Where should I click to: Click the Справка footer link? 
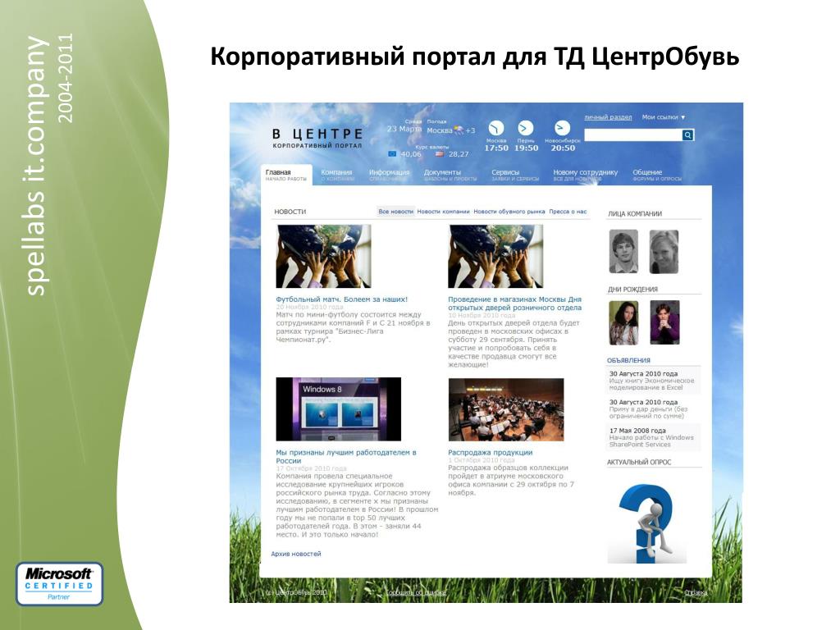click(x=696, y=592)
